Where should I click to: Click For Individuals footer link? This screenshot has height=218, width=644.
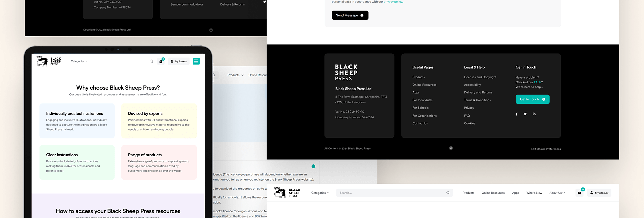coord(422,100)
